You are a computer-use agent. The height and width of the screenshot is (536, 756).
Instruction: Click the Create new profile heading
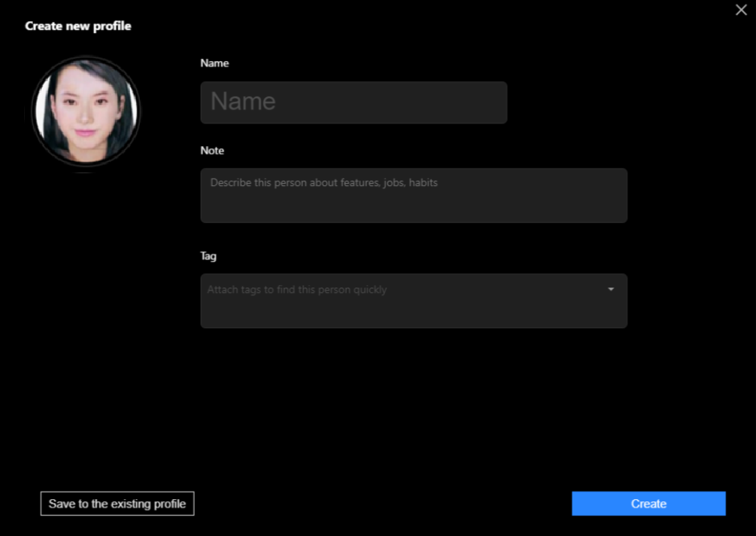click(x=78, y=26)
